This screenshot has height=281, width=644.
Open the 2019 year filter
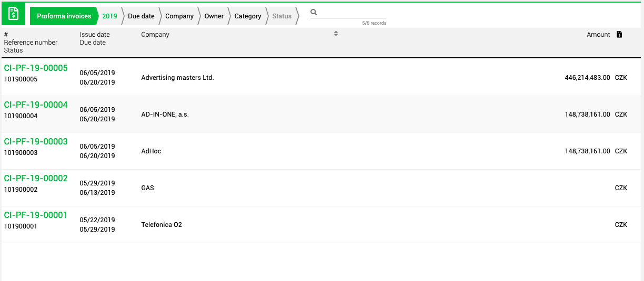pyautogui.click(x=109, y=16)
